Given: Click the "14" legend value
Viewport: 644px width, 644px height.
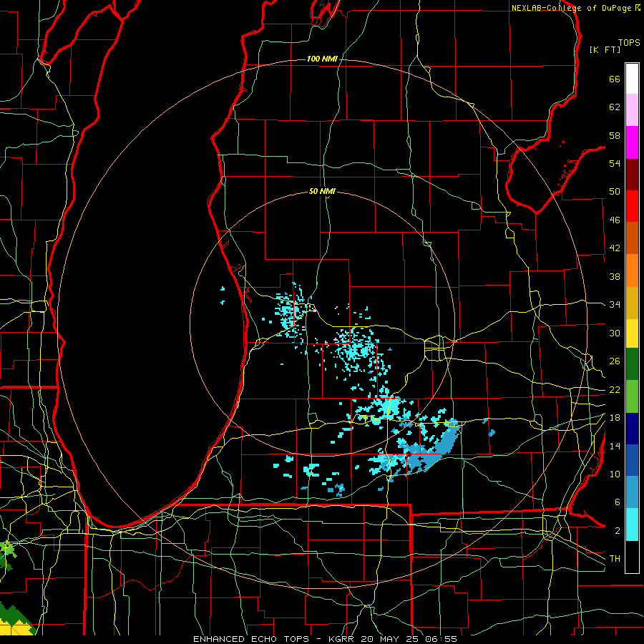Looking at the screenshot, I should click(x=615, y=446).
